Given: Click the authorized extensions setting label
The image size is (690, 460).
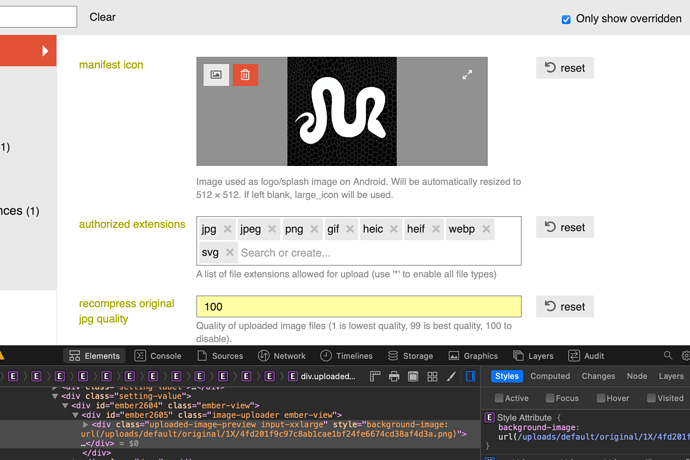Looking at the screenshot, I should (132, 224).
